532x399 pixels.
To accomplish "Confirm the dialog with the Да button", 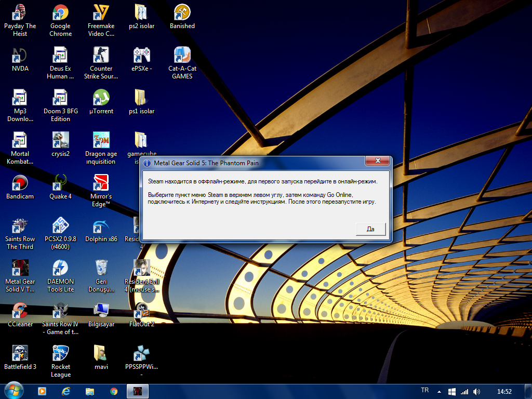I will [370, 229].
